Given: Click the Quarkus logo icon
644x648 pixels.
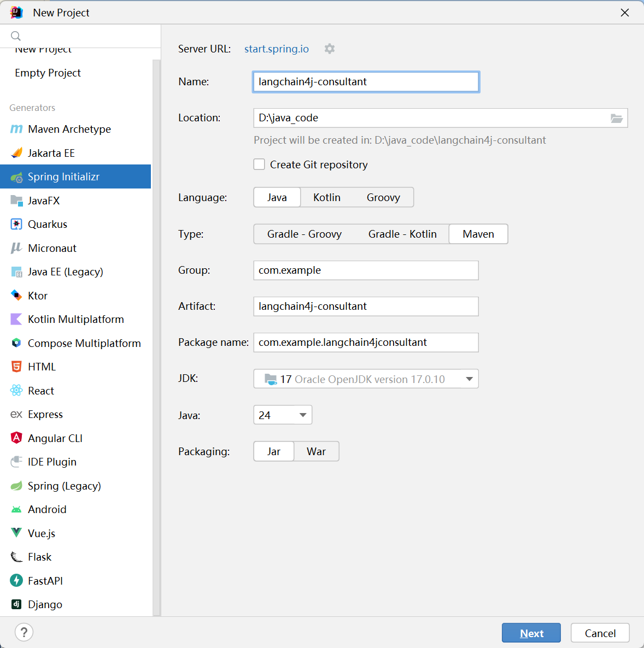Looking at the screenshot, I should [16, 225].
